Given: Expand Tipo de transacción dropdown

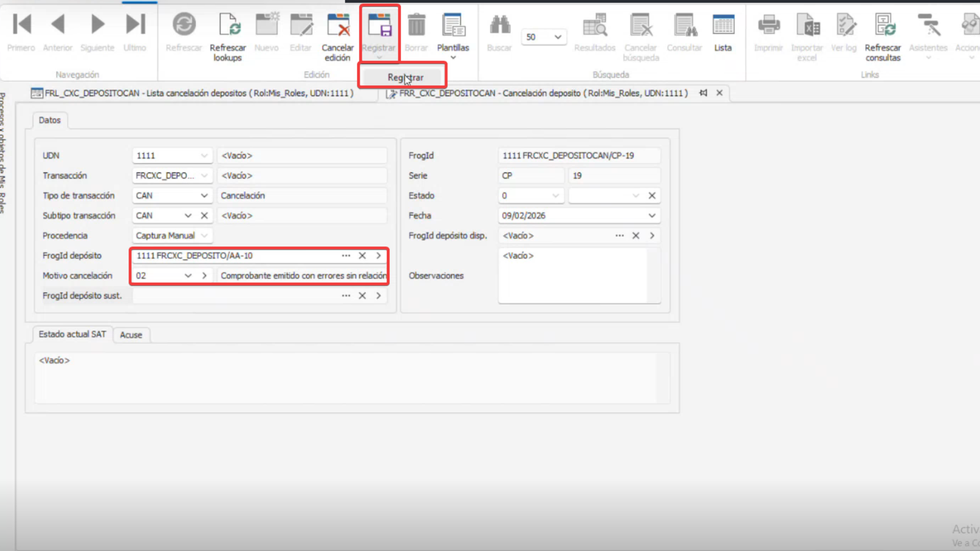Looking at the screenshot, I should [x=204, y=196].
